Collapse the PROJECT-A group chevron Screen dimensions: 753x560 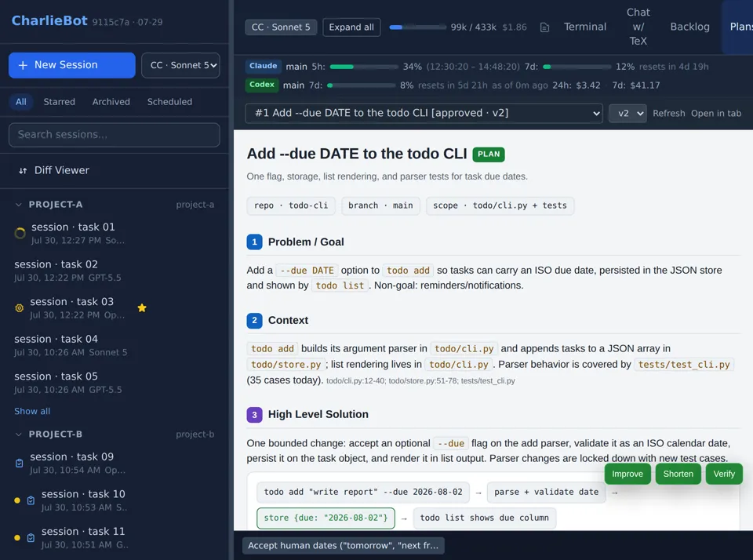coord(19,205)
